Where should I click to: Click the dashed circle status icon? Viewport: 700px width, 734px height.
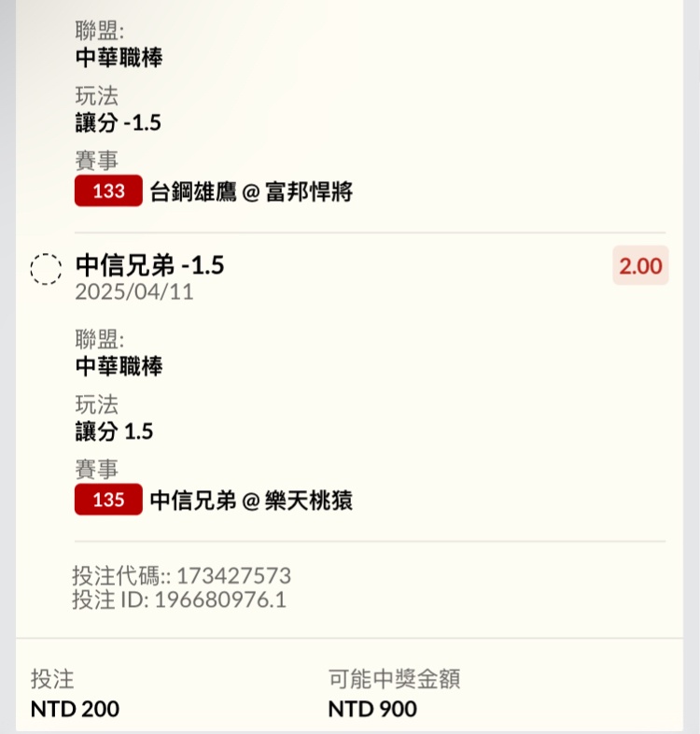coord(46,269)
